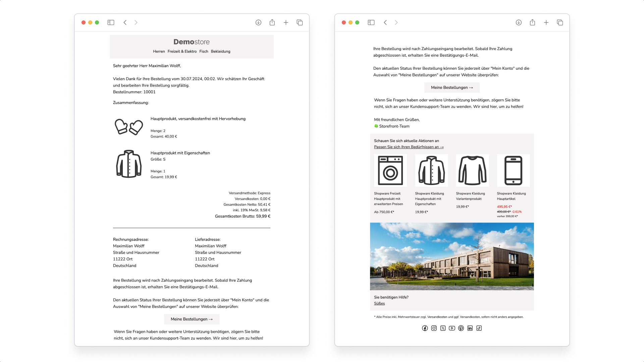Click the office building banner image

pos(452,256)
